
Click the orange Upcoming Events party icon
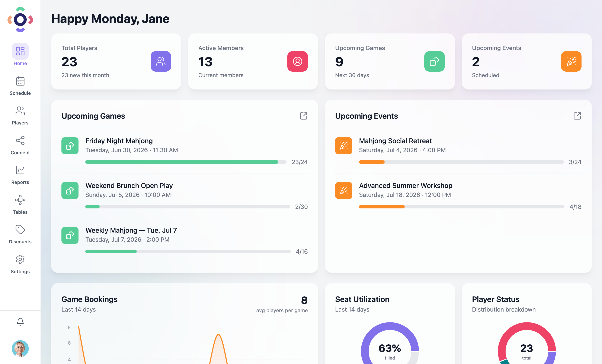click(x=571, y=61)
